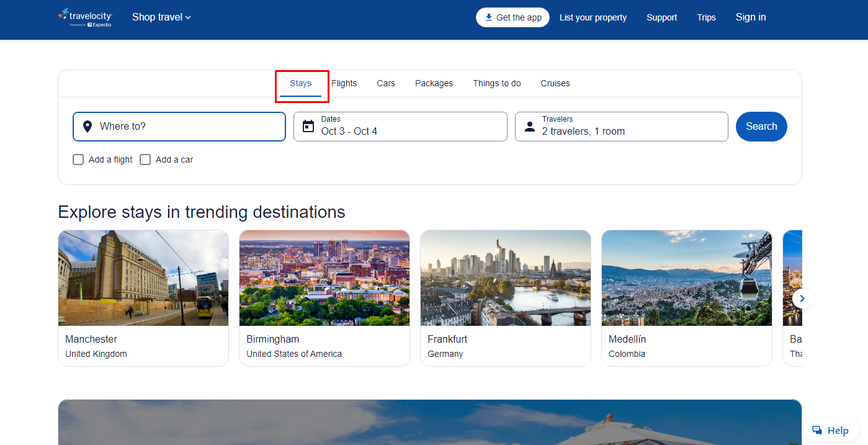Screen dimensions: 868x445
Task: Open the Support link
Action: click(x=661, y=17)
